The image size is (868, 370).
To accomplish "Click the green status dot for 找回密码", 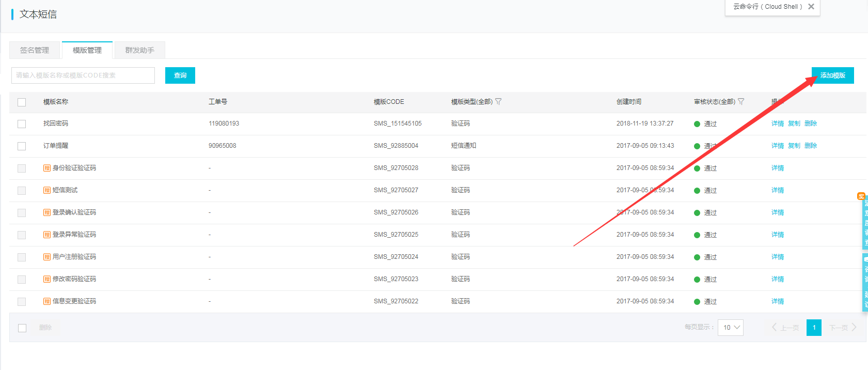I will (697, 124).
